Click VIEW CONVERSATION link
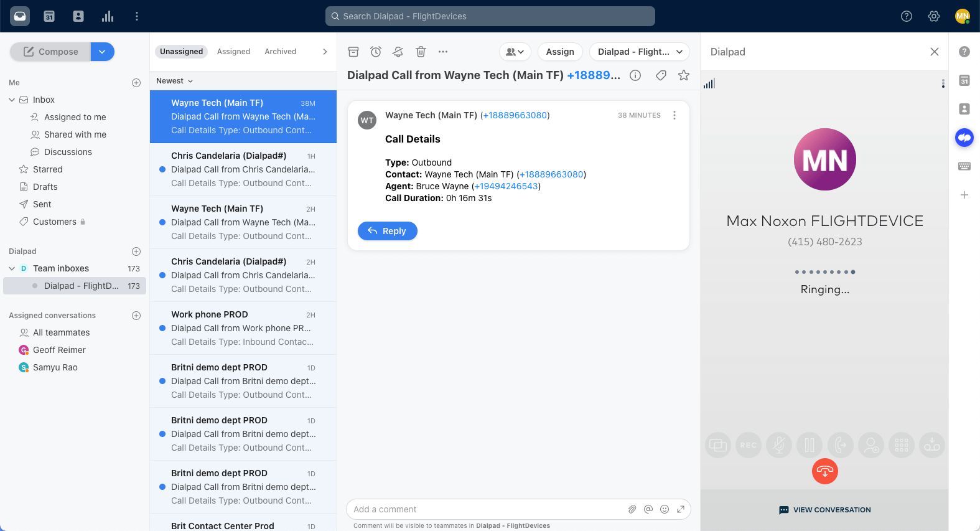Viewport: 980px width, 531px height. coord(824,510)
